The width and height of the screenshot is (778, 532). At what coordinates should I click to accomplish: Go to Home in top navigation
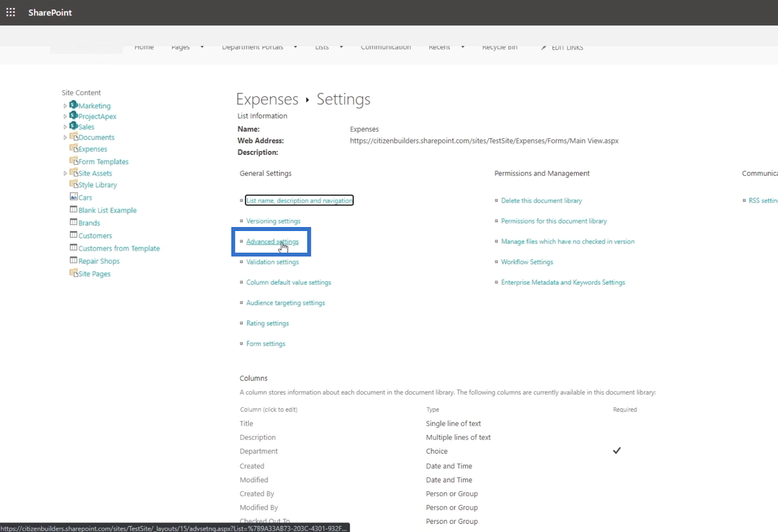pos(144,48)
